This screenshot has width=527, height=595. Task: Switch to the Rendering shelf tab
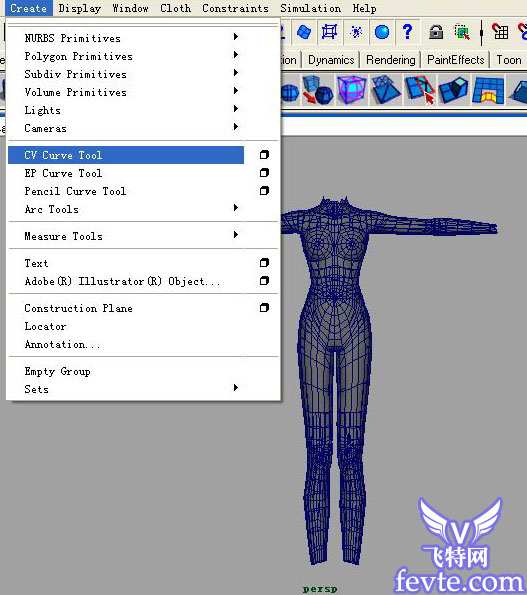(x=390, y=60)
